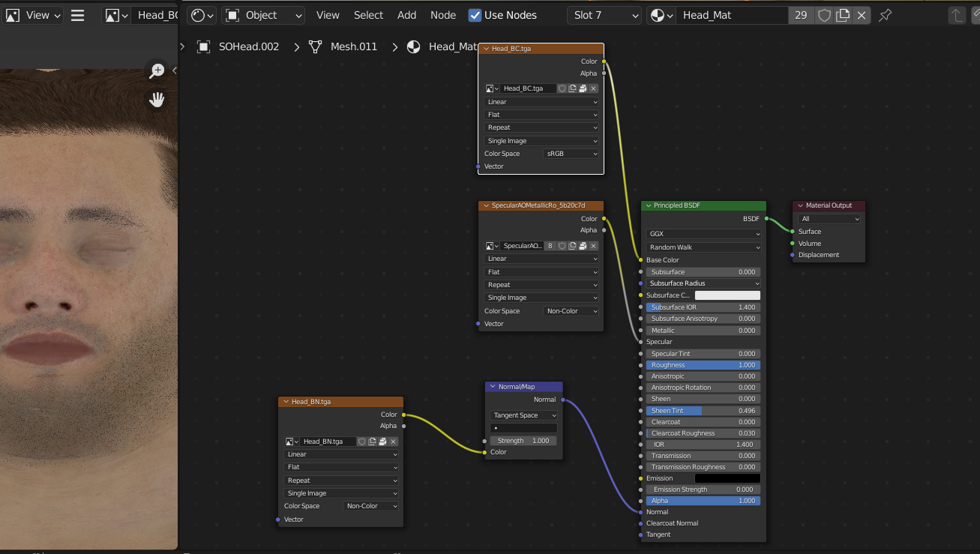Image resolution: width=980 pixels, height=554 pixels.
Task: Click the Normal Map Strength field
Action: tap(524, 441)
